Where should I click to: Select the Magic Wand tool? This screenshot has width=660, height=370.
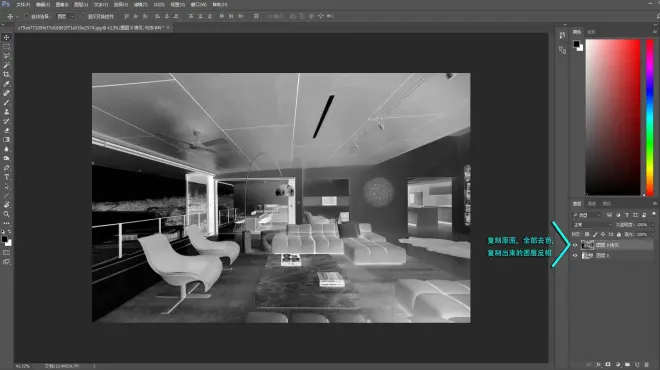6,65
